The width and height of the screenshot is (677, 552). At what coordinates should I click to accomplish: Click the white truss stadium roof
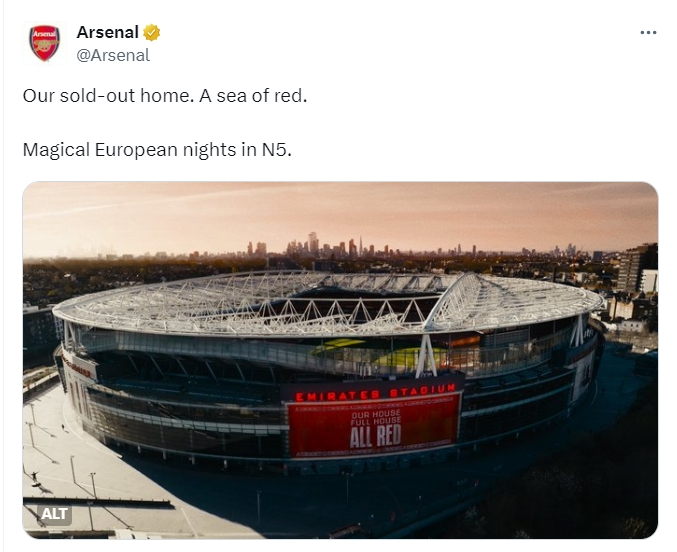(x=328, y=302)
